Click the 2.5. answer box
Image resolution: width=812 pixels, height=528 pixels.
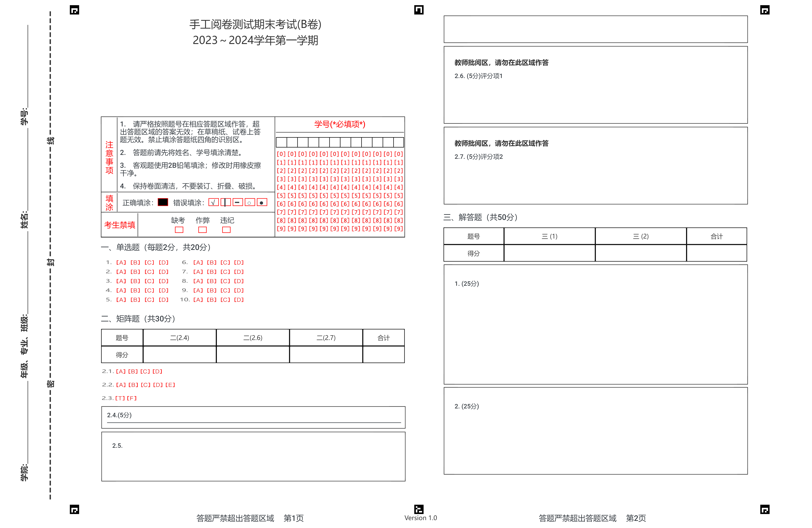(254, 457)
